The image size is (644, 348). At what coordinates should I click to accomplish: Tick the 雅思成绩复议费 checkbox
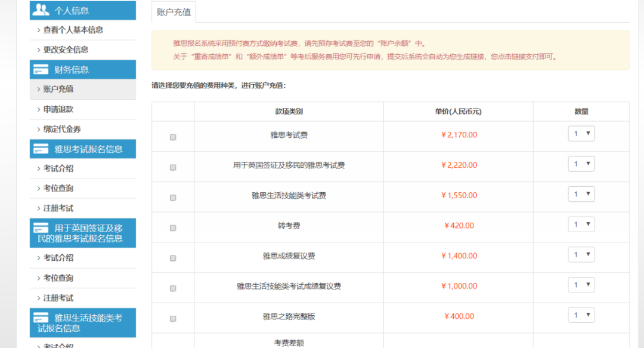[x=173, y=258]
